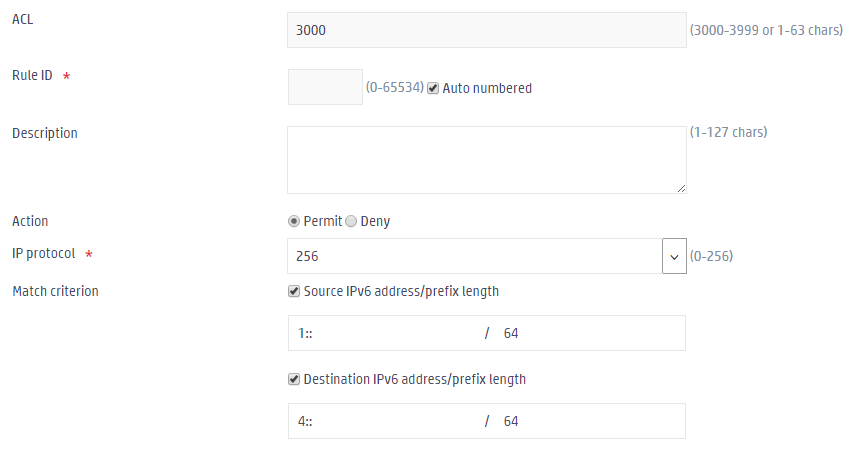Image resolution: width=863 pixels, height=450 pixels.
Task: Click the destination IPv6 address field 4::
Action: pyautogui.click(x=385, y=421)
